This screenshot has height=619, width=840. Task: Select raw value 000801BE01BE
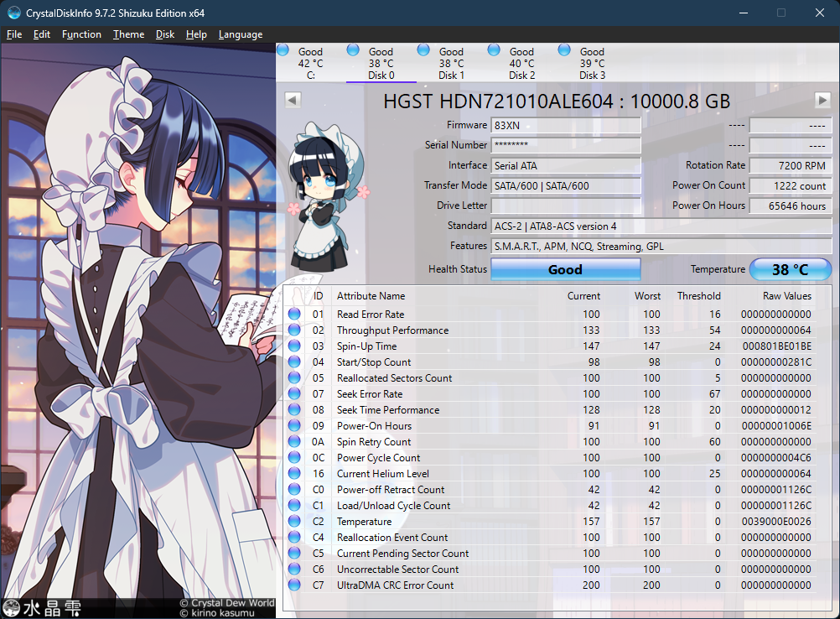777,346
